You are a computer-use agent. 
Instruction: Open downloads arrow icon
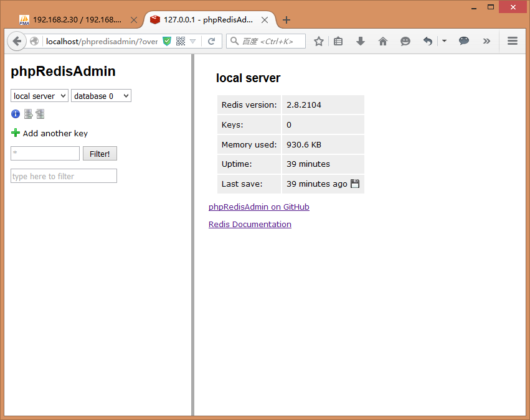[361, 41]
